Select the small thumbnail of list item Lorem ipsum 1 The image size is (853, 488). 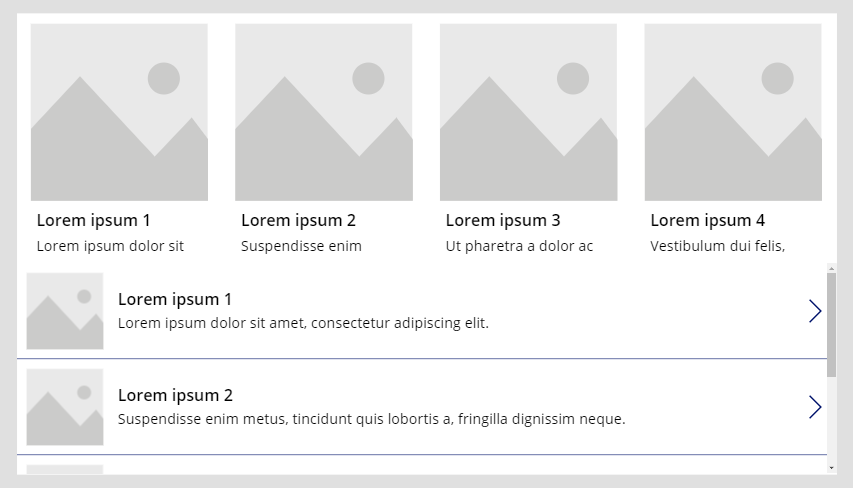pyautogui.click(x=65, y=311)
